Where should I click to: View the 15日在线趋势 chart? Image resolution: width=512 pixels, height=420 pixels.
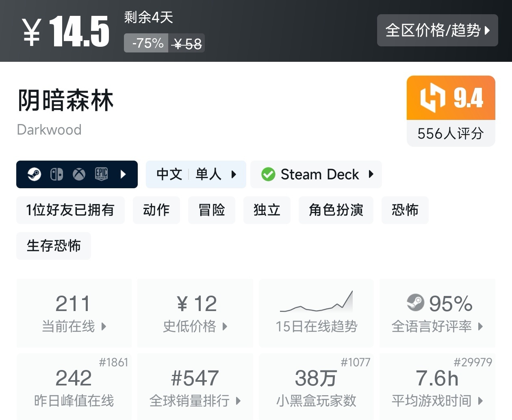coord(316,313)
